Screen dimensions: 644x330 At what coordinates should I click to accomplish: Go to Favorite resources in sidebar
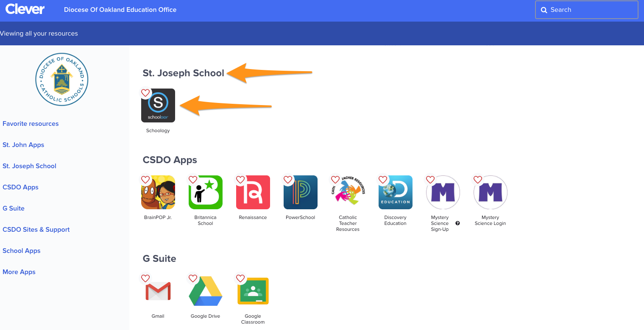[31, 124]
